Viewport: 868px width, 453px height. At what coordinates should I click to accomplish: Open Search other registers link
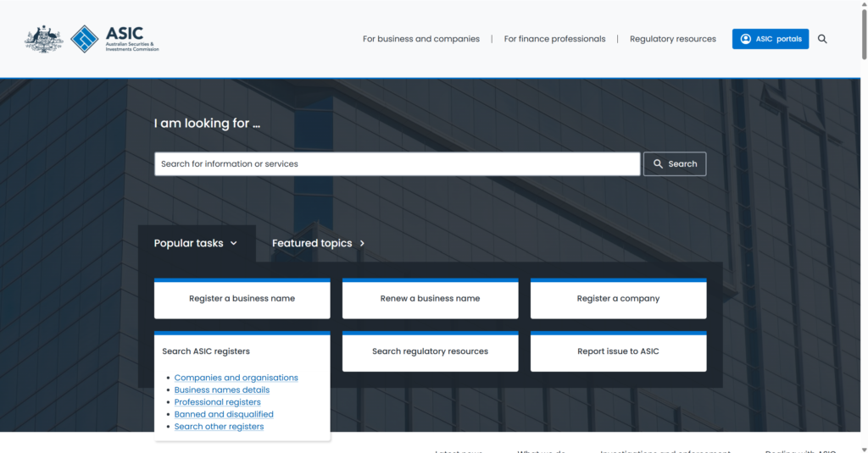click(x=219, y=427)
